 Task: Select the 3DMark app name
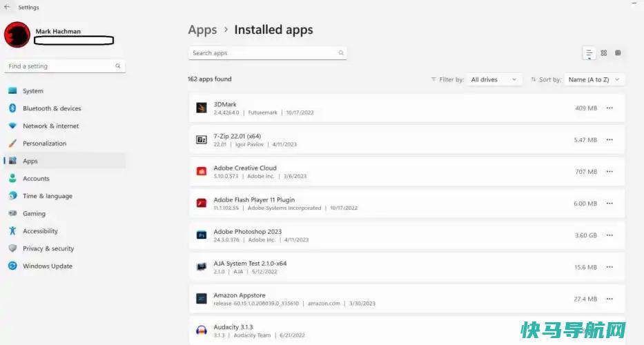point(225,104)
